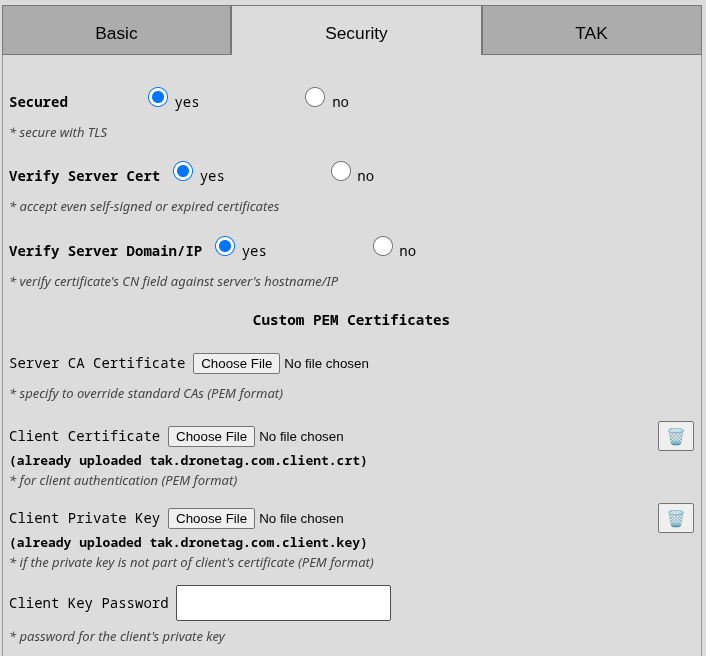Set Secured to no
This screenshot has width=706, height=656.
[315, 97]
